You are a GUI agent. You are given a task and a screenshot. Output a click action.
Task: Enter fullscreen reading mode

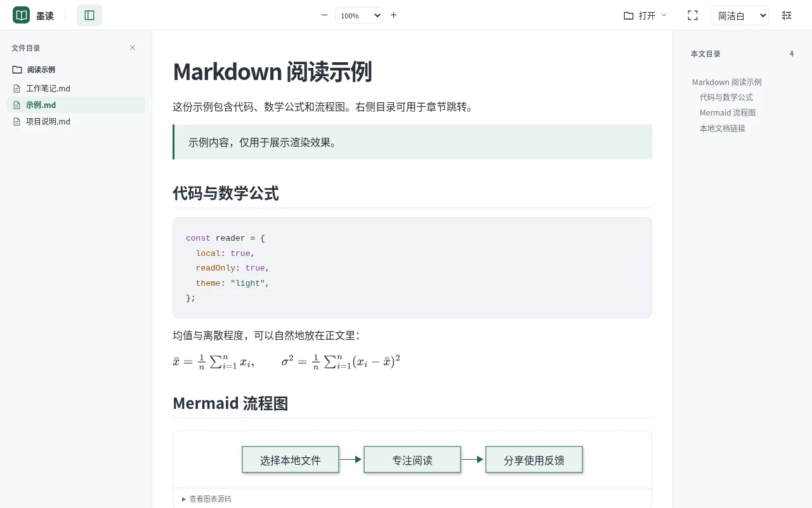click(693, 15)
